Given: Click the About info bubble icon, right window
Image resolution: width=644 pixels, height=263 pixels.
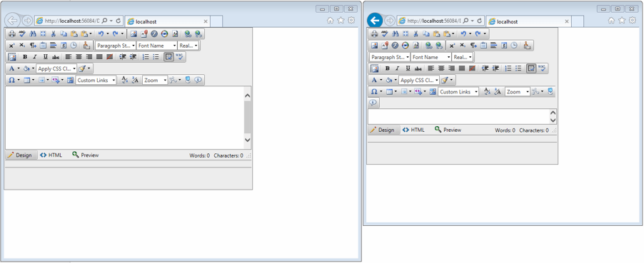Looking at the screenshot, I should [x=373, y=103].
